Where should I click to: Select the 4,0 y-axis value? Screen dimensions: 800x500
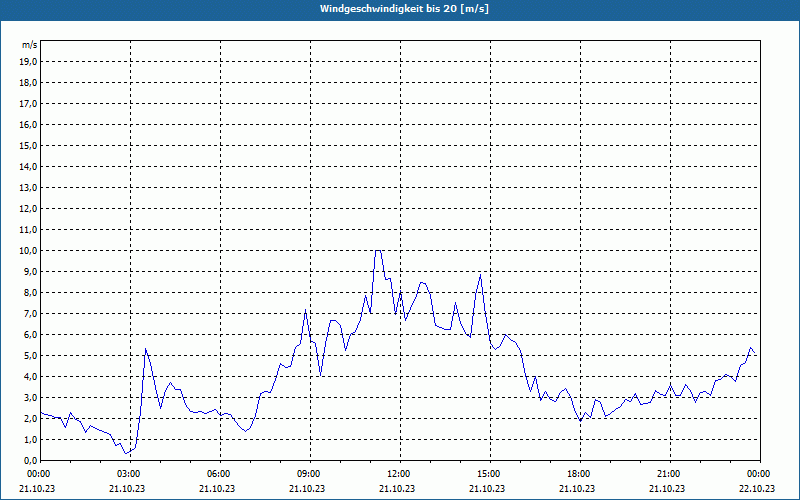tap(30, 377)
